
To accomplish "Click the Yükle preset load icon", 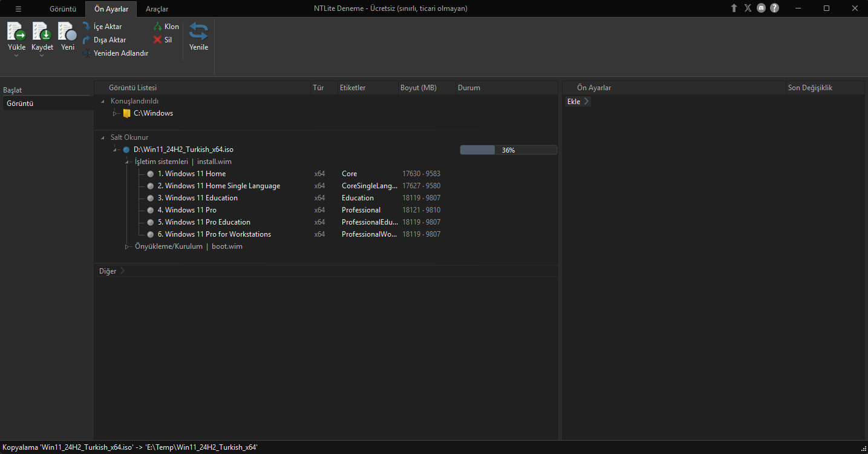I will coord(16,31).
